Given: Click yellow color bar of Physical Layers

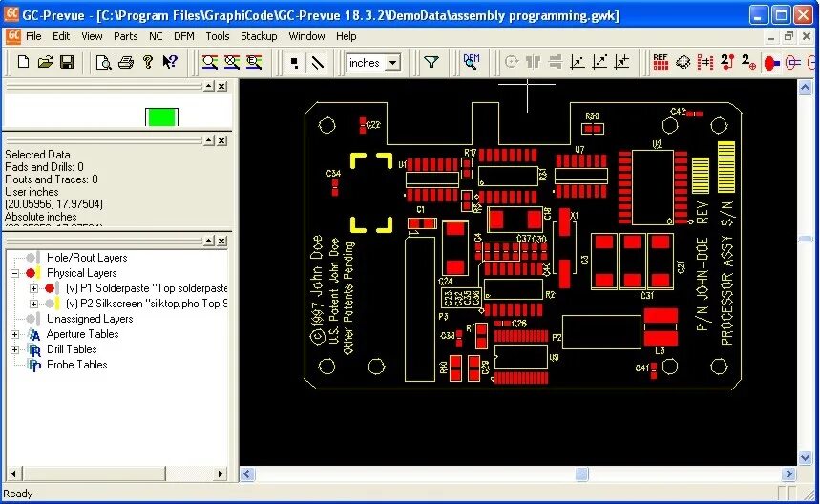Looking at the screenshot, I should coord(38,273).
